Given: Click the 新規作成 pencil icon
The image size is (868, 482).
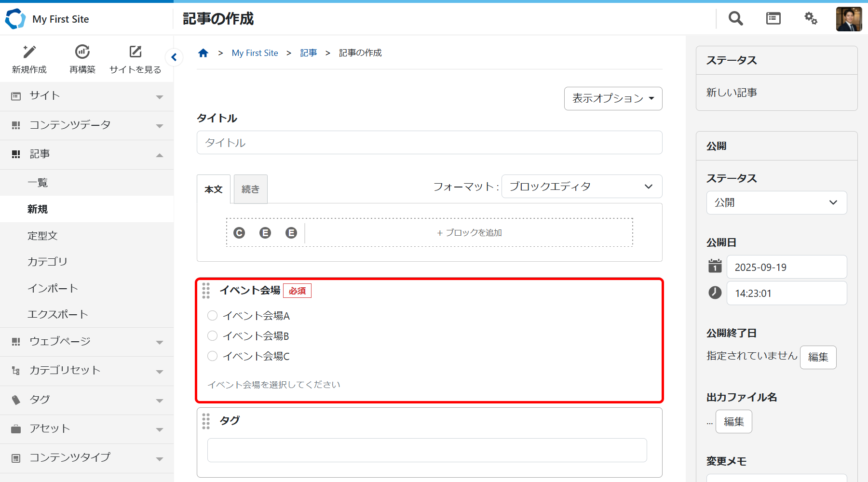Looking at the screenshot, I should click(29, 52).
